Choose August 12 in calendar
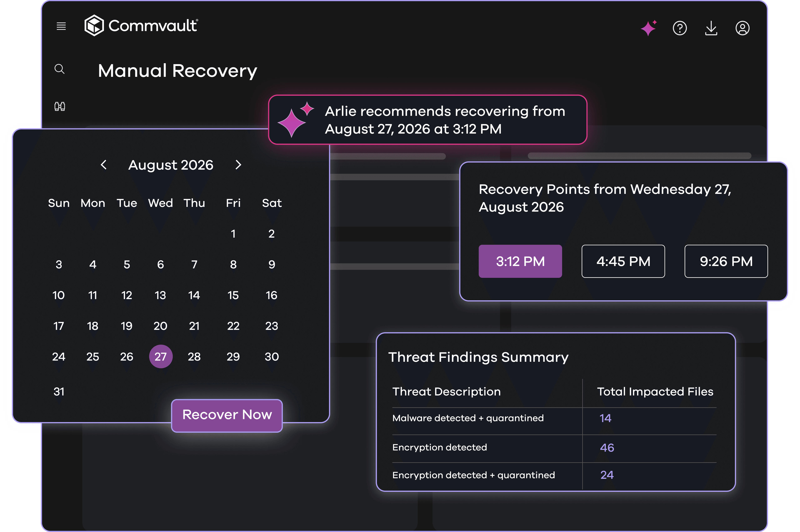The height and width of the screenshot is (532, 800). pos(127,296)
